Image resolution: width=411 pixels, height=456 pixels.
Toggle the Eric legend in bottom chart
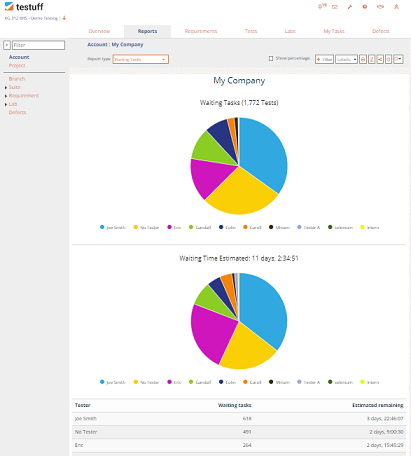(x=174, y=382)
